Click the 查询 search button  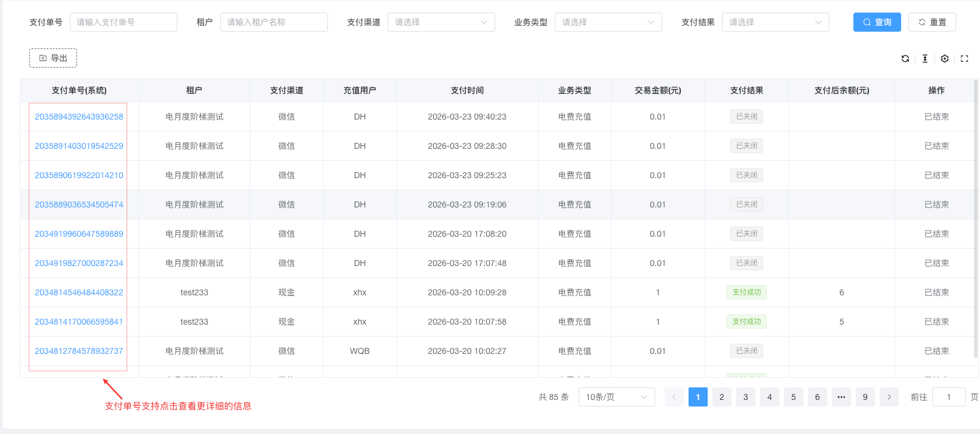coord(877,22)
